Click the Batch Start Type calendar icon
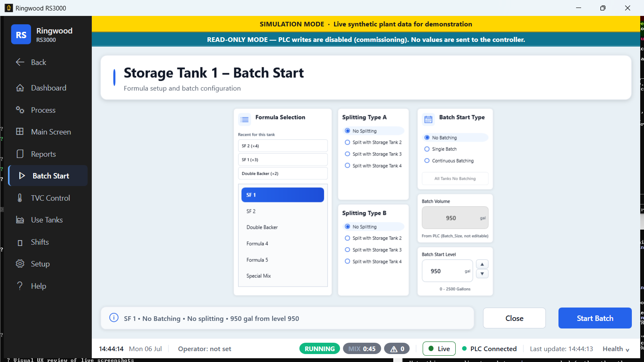Viewport: 644px width, 362px height. click(428, 119)
